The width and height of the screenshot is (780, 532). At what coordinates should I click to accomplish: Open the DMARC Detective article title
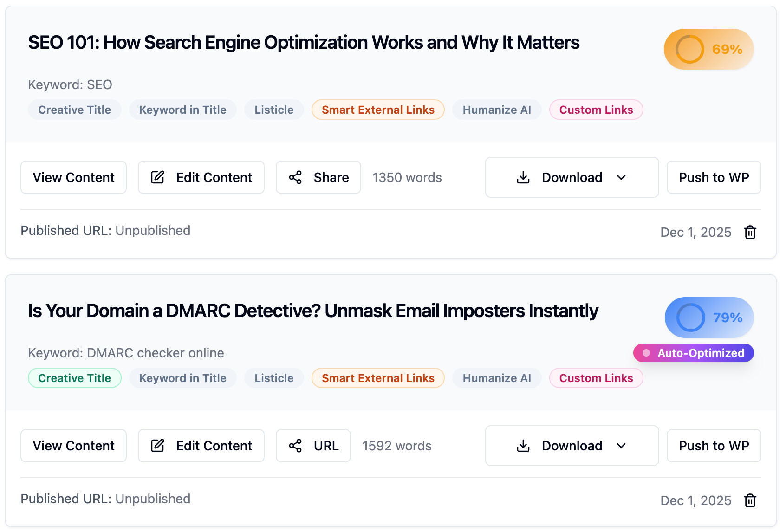click(x=313, y=311)
